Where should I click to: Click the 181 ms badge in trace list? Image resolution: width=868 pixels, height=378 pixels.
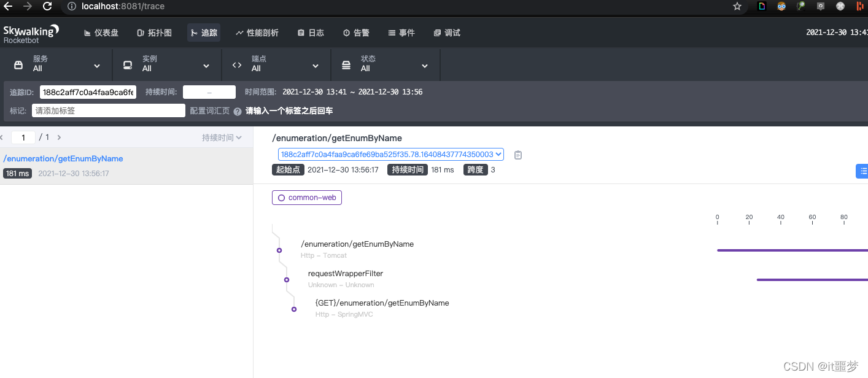click(18, 174)
